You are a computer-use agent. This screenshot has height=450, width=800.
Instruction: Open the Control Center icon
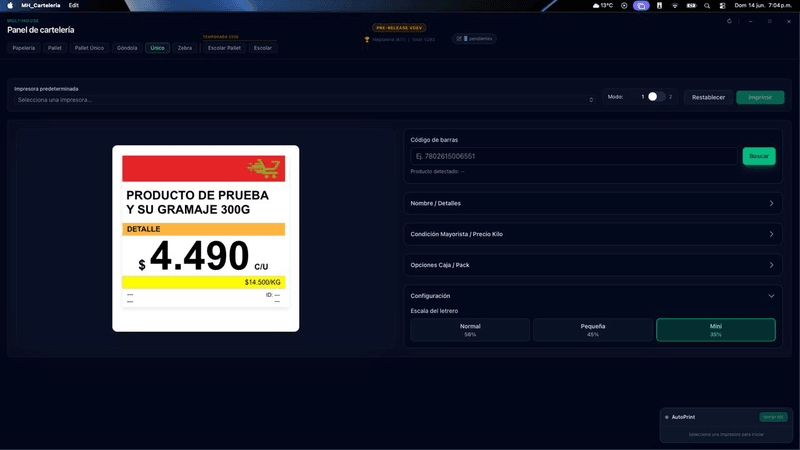[x=722, y=6]
